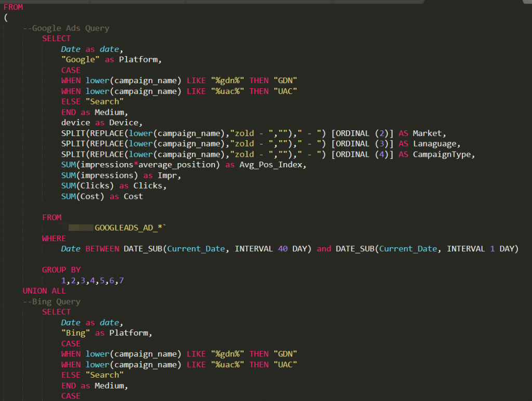Viewport: 532px width, 401px height.
Task: Click the misspelled Lanaguage alias
Action: (x=437, y=144)
